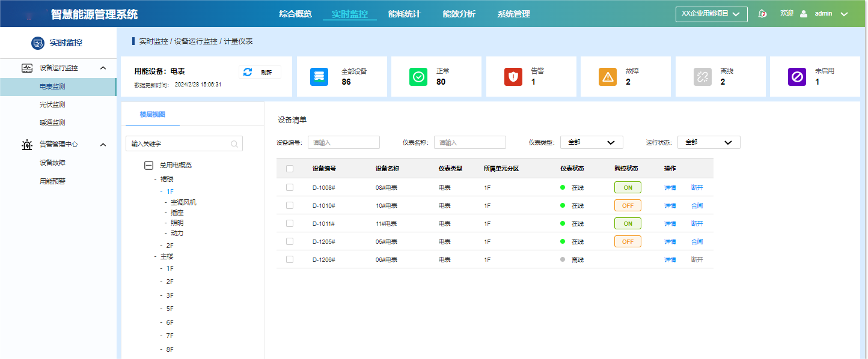The width and height of the screenshot is (868, 359).
Task: Open the 系统管理 top menu
Action: pyautogui.click(x=513, y=14)
